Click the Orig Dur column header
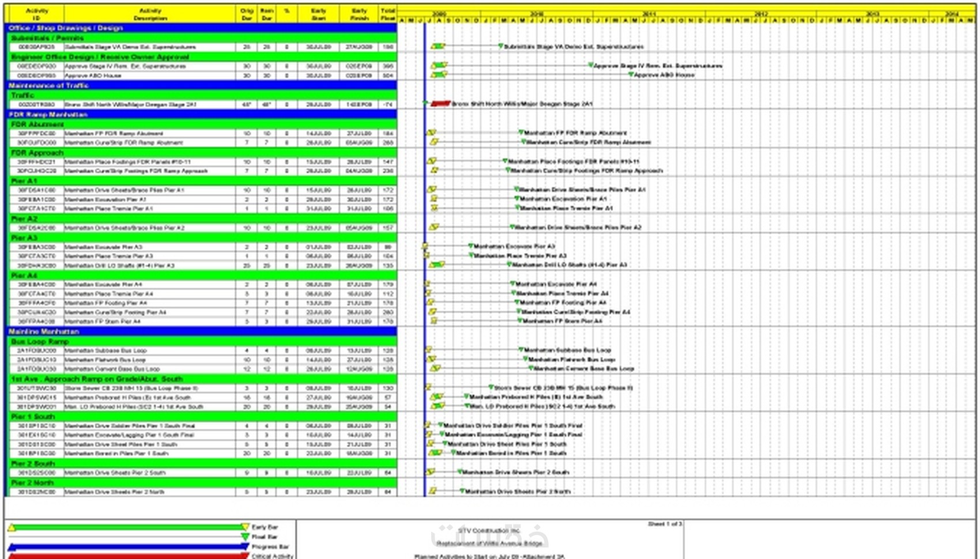The height and width of the screenshot is (559, 980). (x=247, y=14)
